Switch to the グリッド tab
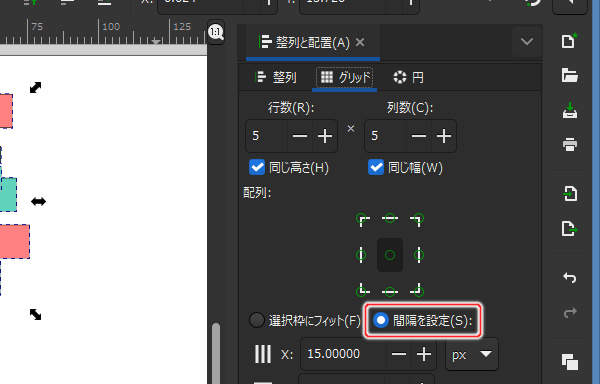600x384 pixels. [345, 77]
